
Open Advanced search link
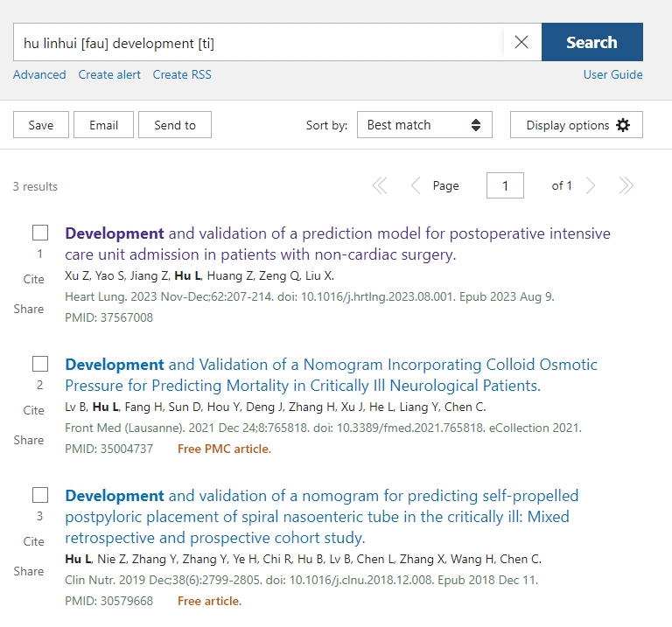(39, 74)
